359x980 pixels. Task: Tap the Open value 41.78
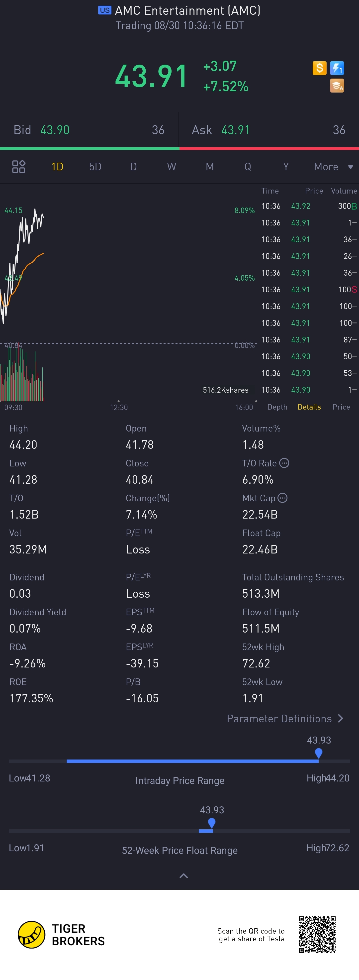[140, 445]
